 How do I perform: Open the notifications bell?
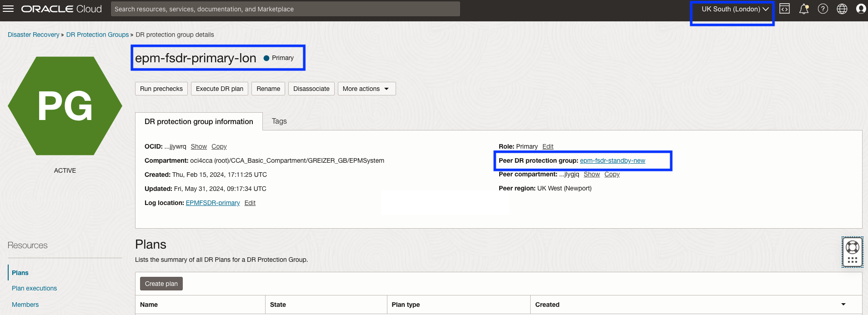tap(804, 9)
